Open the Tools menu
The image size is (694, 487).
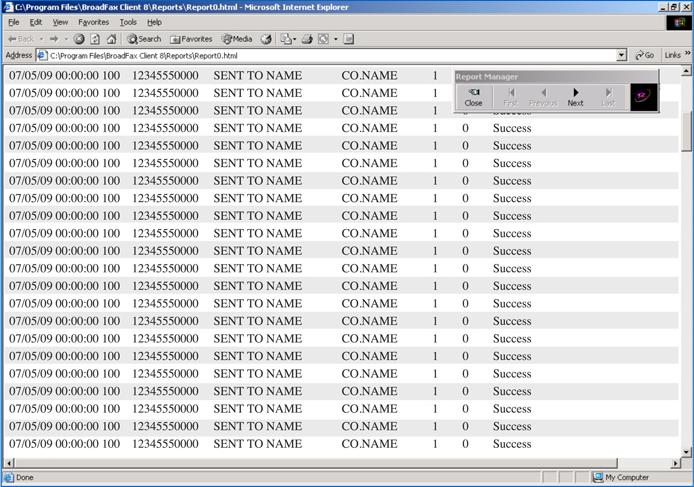(x=128, y=22)
